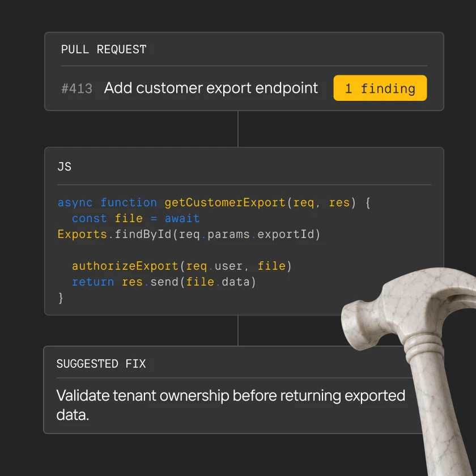Viewport: 476px width, 476px height.
Task: Select the "Validate tenant ownership" suggestion text
Action: pyautogui.click(x=231, y=405)
